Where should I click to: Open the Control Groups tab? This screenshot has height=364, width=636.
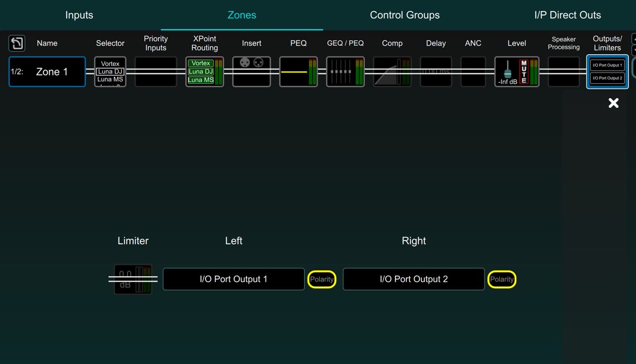tap(404, 15)
